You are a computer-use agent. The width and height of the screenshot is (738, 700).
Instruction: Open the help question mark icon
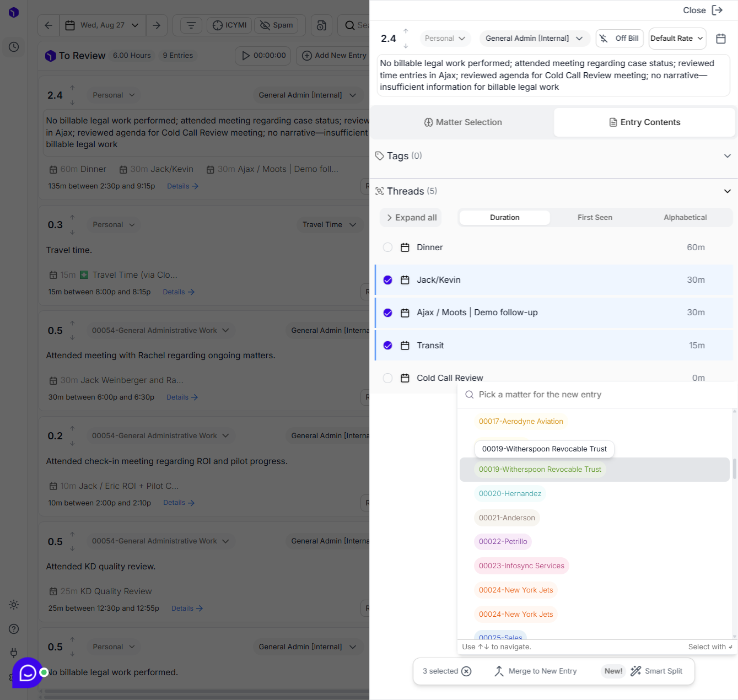[x=14, y=629]
